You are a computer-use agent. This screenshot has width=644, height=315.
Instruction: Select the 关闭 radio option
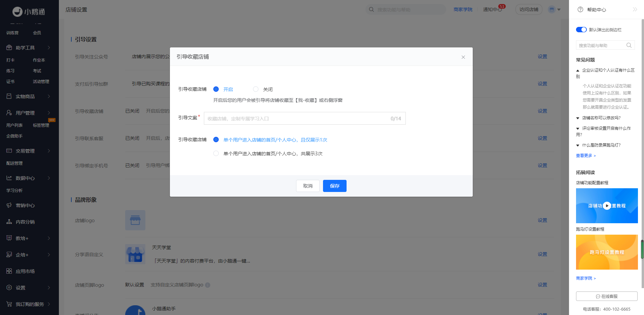(256, 89)
